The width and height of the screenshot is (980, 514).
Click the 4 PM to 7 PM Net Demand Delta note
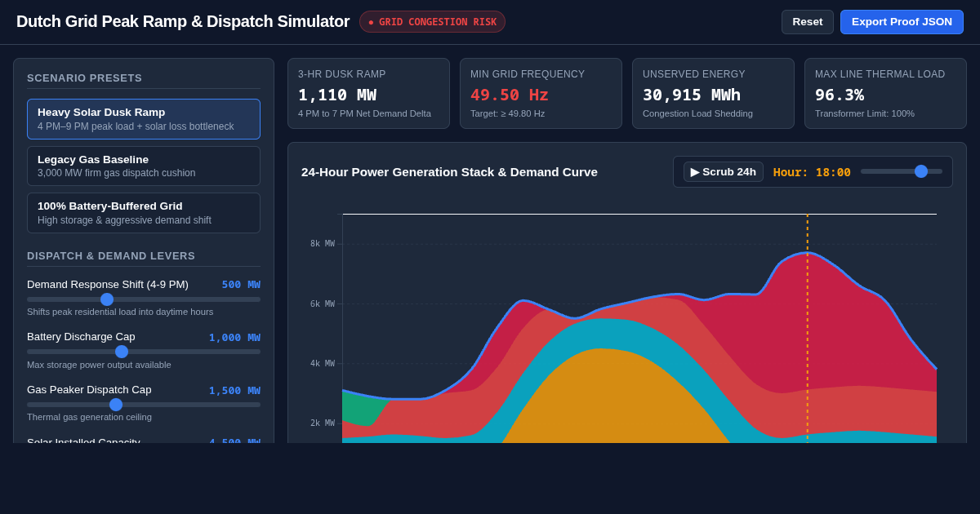click(x=364, y=113)
